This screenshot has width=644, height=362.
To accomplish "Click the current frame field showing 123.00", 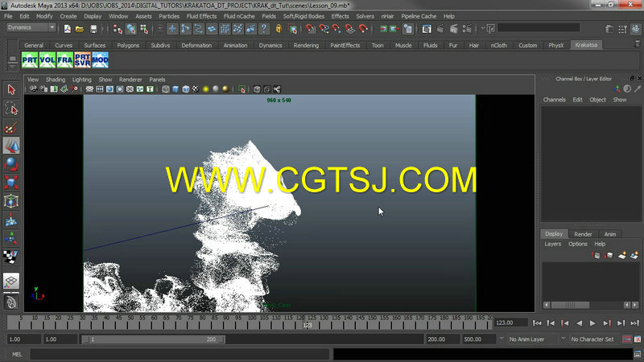I will point(510,323).
